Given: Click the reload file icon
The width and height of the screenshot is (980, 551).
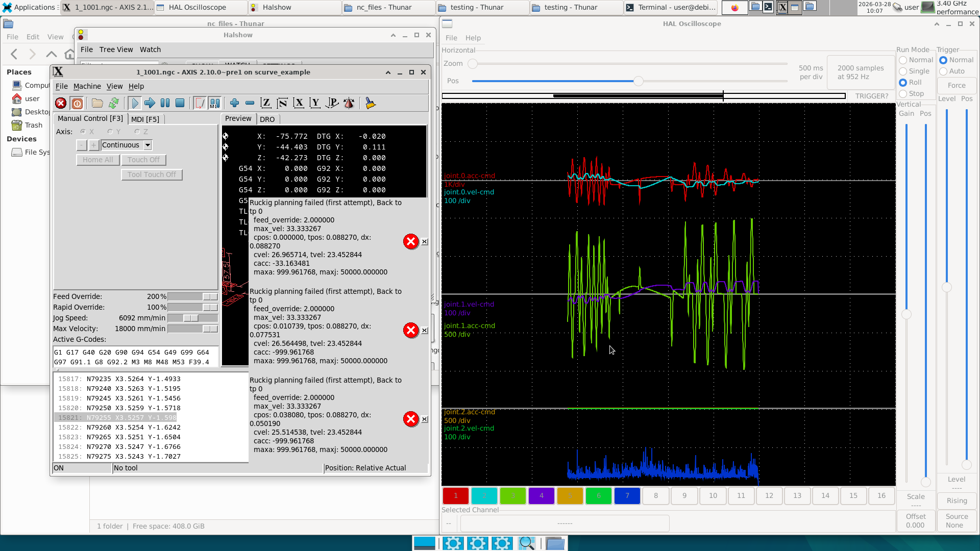Looking at the screenshot, I should coord(113,104).
